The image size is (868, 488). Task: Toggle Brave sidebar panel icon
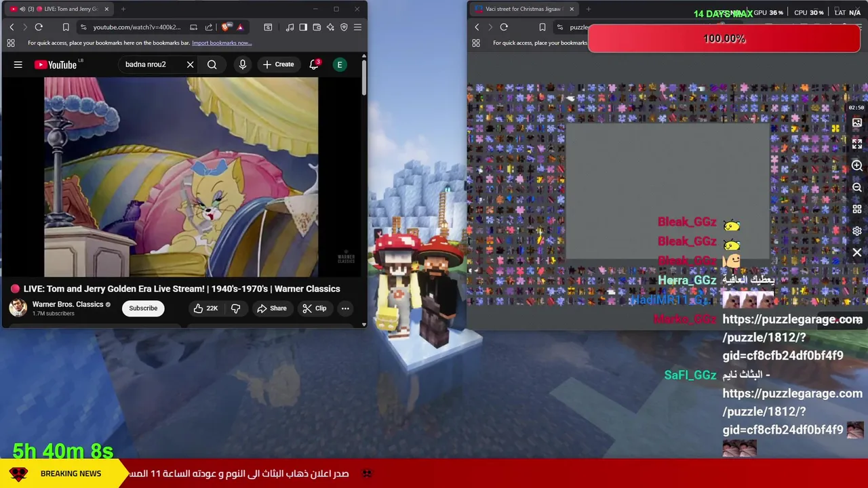coord(303,27)
